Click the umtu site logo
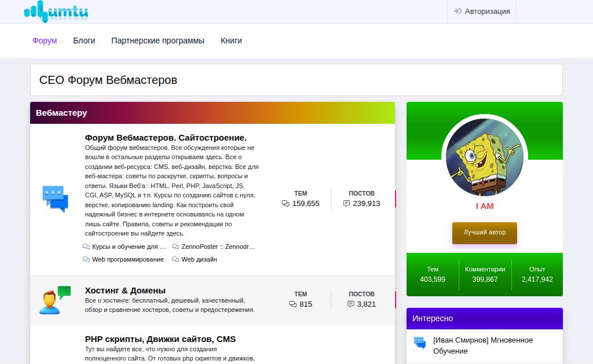Image resolution: width=593 pixels, height=364 pixels. click(56, 12)
